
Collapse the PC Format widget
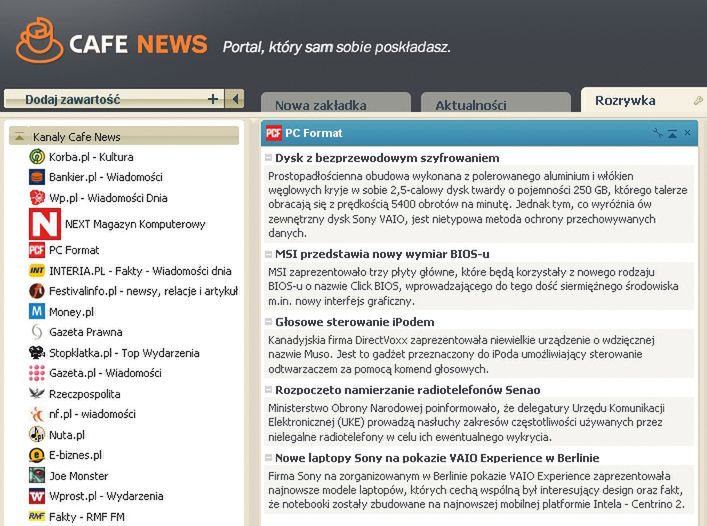click(x=672, y=133)
